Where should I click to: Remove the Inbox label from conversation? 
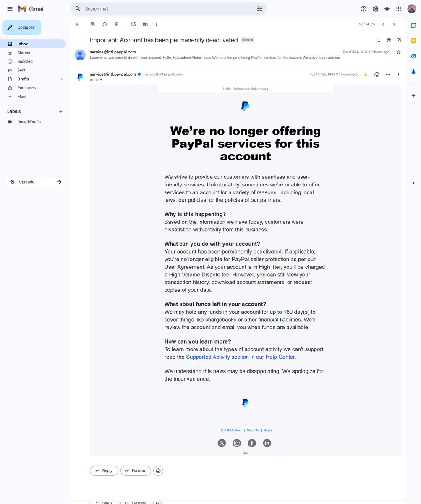click(252, 40)
